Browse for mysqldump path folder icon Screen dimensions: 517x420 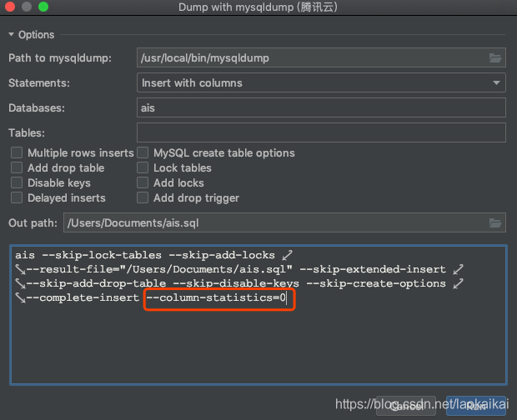pyautogui.click(x=495, y=58)
